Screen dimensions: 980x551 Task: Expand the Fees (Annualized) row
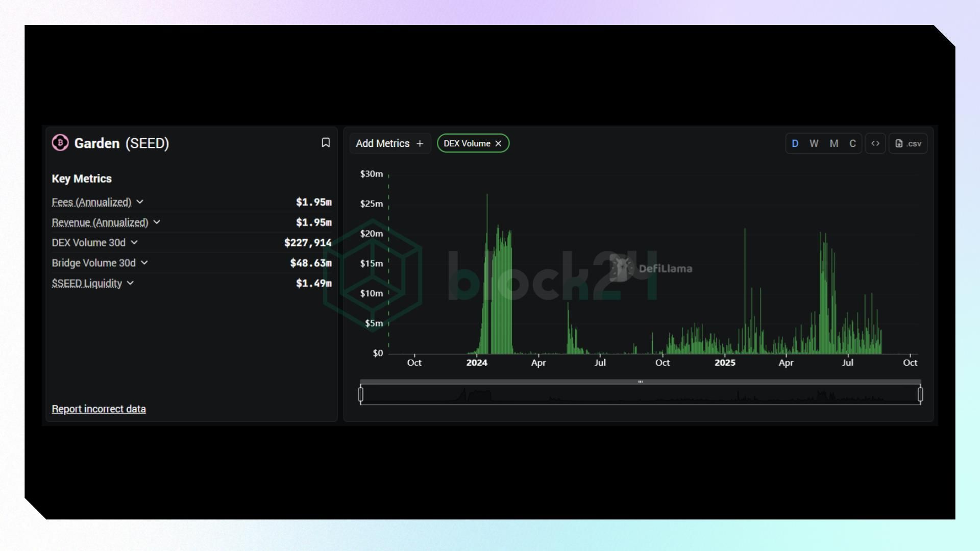click(x=140, y=202)
